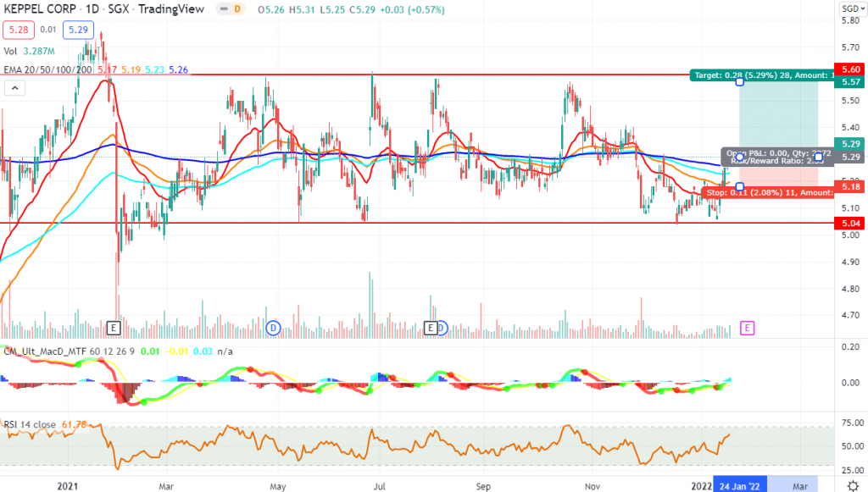Click the KEPPEL CORP symbol title
The image size is (868, 492).
[x=40, y=9]
